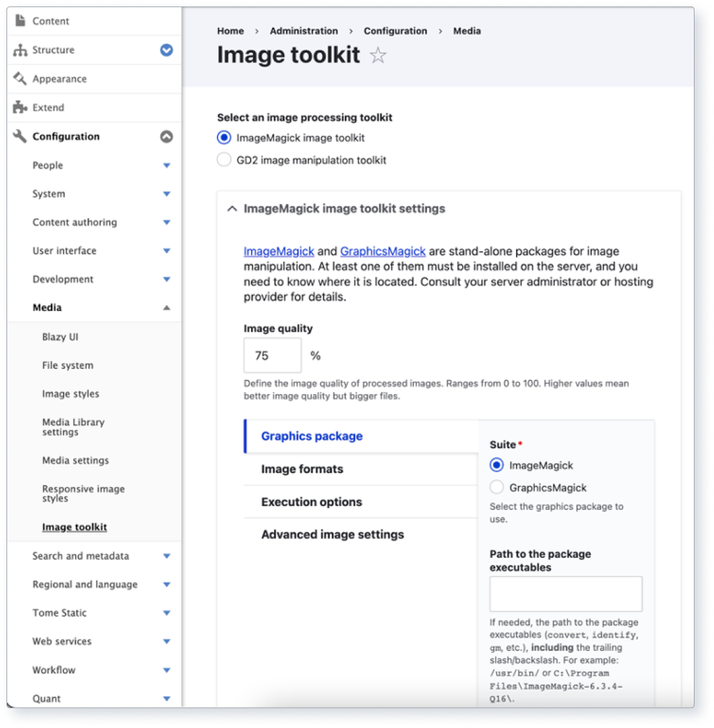Go to Home via the breadcrumb
Image resolution: width=714 pixels, height=728 pixels.
(x=230, y=31)
